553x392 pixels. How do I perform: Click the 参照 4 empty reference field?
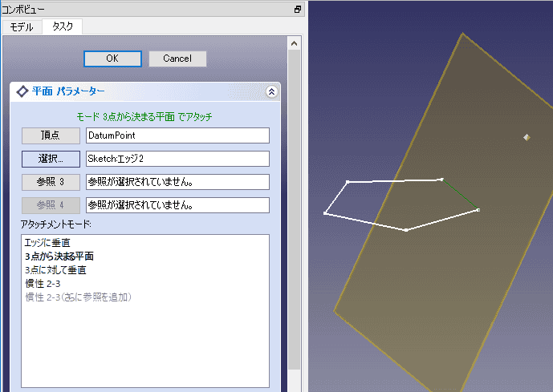click(x=177, y=205)
